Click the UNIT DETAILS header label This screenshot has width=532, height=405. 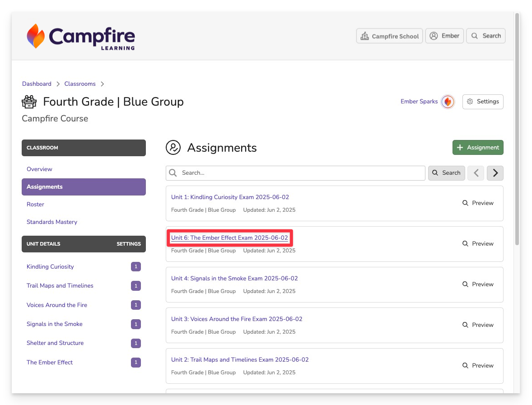(x=43, y=244)
